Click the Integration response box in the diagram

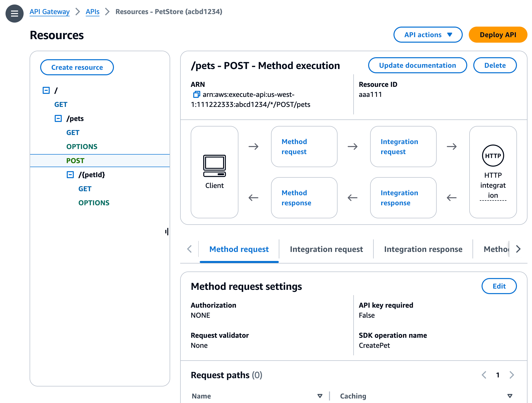(403, 198)
